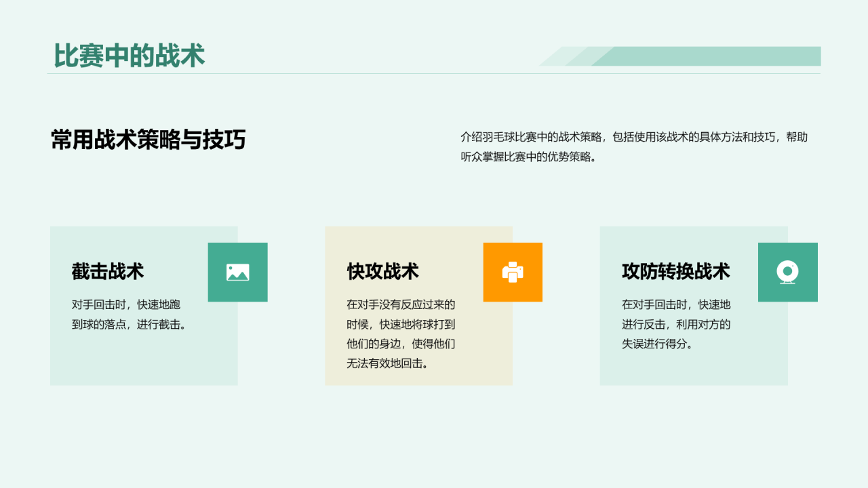The height and width of the screenshot is (488, 868).
Task: Click the description text 对手回击时，快速地跑到球的落点
Action: point(130,314)
